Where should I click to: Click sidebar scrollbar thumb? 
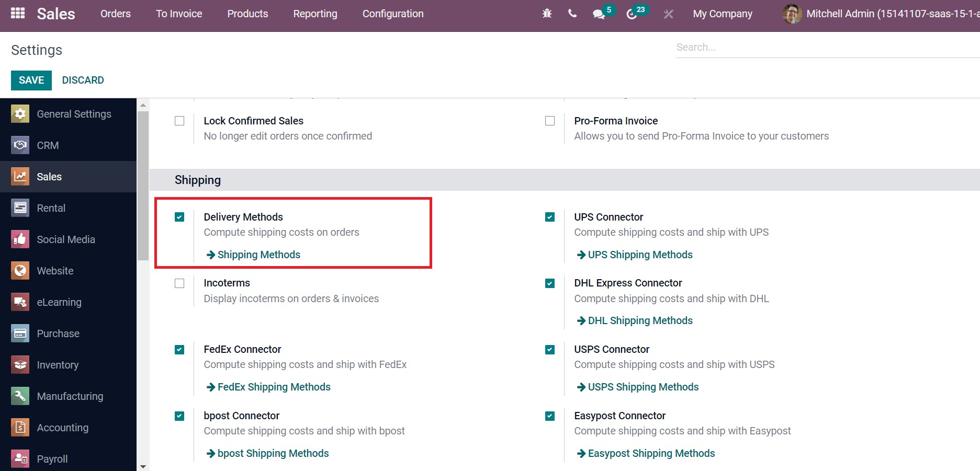click(x=143, y=185)
